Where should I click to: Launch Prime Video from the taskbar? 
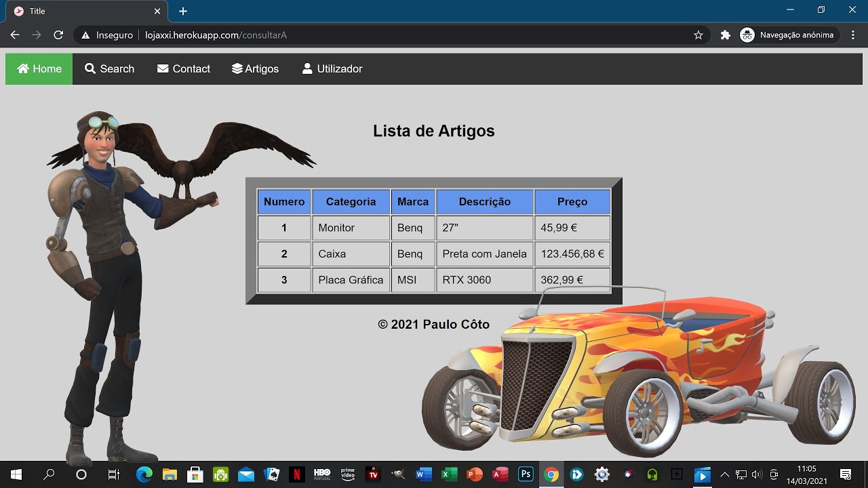pyautogui.click(x=348, y=474)
